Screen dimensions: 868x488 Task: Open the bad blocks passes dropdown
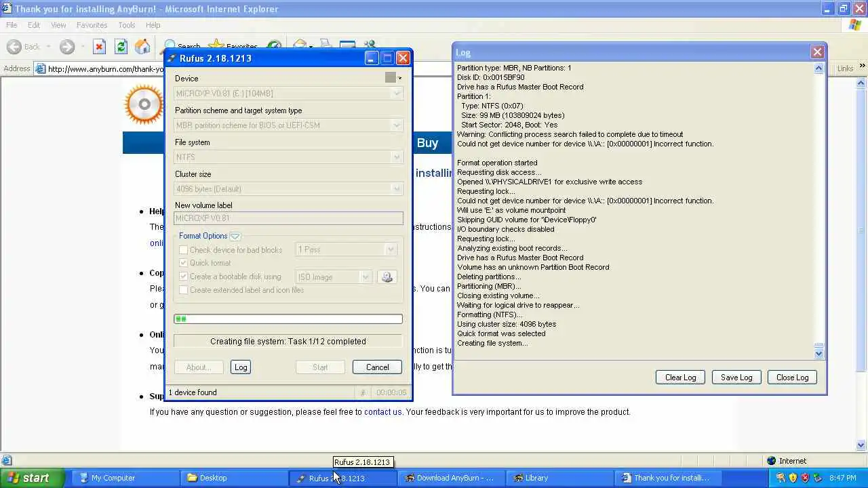pos(346,249)
